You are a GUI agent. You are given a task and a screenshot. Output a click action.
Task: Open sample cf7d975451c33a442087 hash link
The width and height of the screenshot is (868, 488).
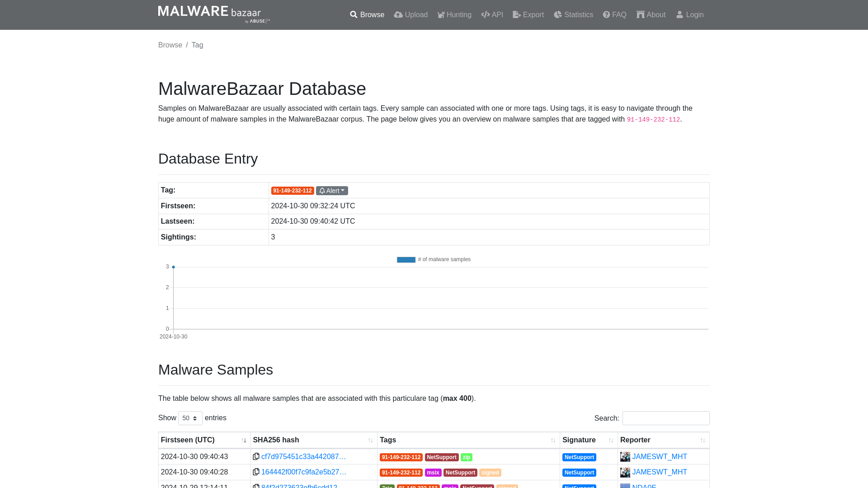pyautogui.click(x=303, y=457)
